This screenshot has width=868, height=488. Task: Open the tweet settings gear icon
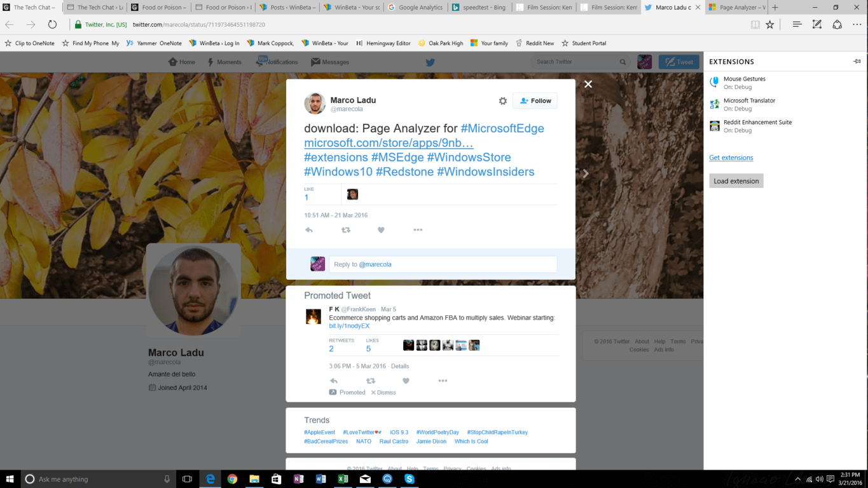point(503,101)
